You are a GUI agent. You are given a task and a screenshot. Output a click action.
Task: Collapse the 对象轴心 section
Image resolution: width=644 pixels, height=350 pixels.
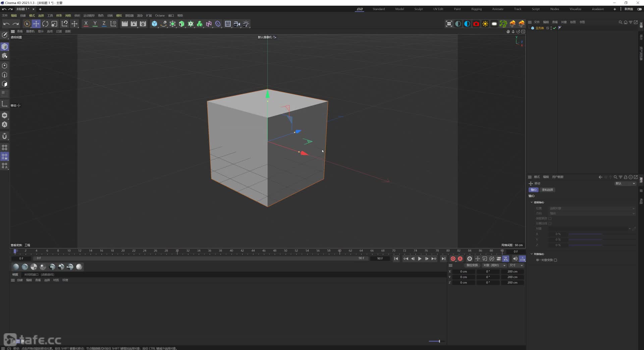point(532,254)
